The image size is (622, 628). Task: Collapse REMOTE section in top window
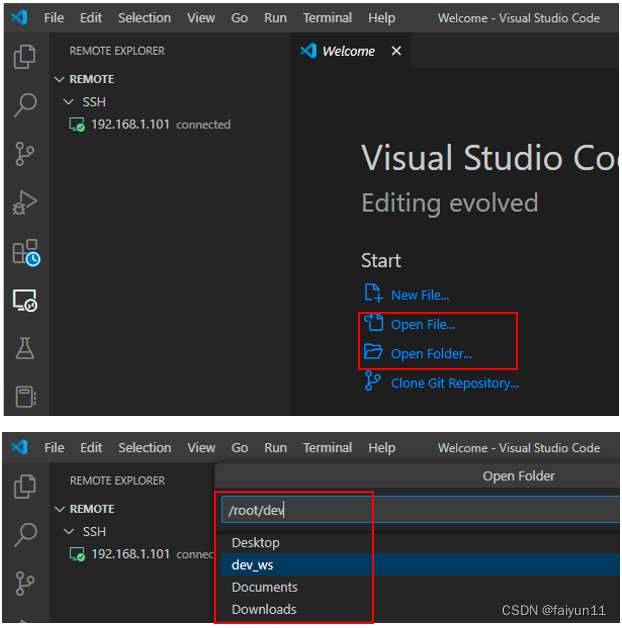(x=59, y=79)
